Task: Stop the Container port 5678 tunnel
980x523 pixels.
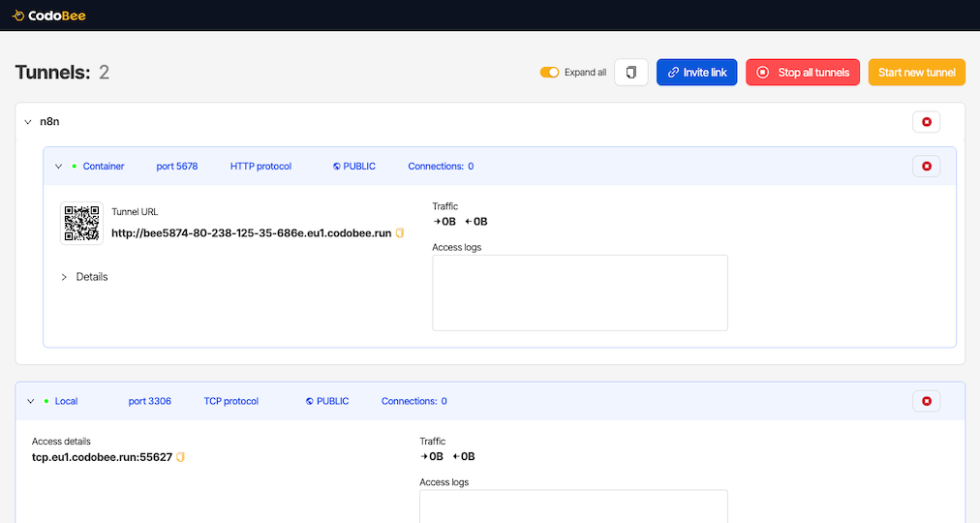Action: coord(926,167)
